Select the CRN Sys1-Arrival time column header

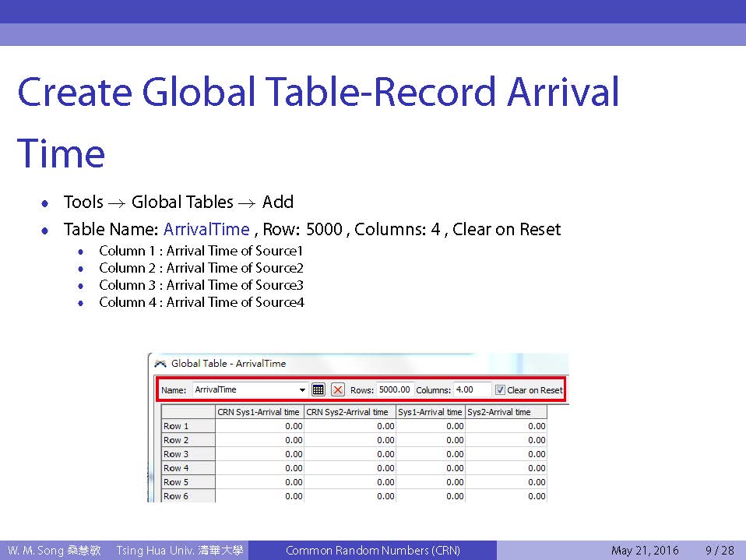pos(259,412)
